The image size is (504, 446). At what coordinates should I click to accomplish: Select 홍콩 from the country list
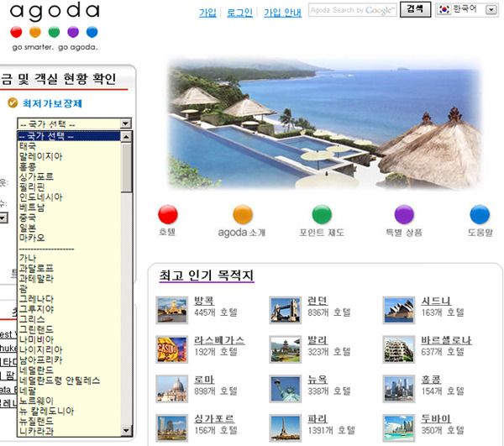tap(69, 167)
